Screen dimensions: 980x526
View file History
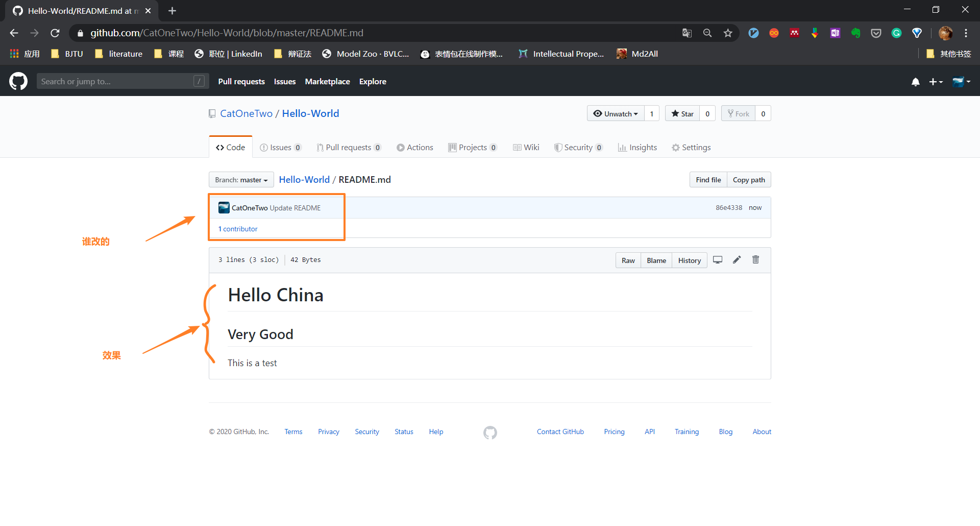coord(690,260)
